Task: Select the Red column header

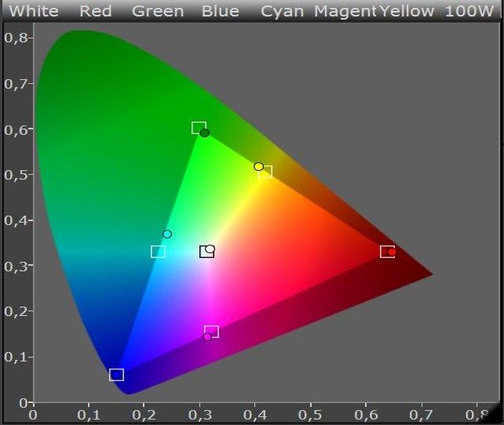Action: (x=96, y=11)
